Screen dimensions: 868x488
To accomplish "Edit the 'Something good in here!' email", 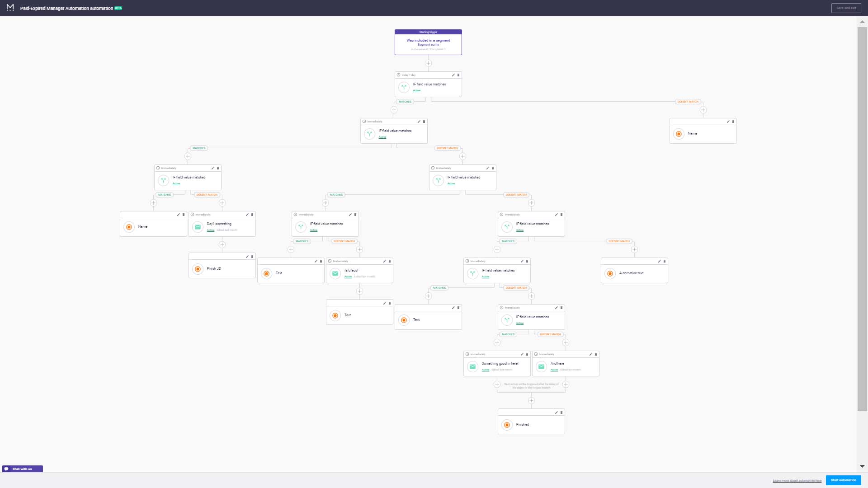I will [522, 354].
